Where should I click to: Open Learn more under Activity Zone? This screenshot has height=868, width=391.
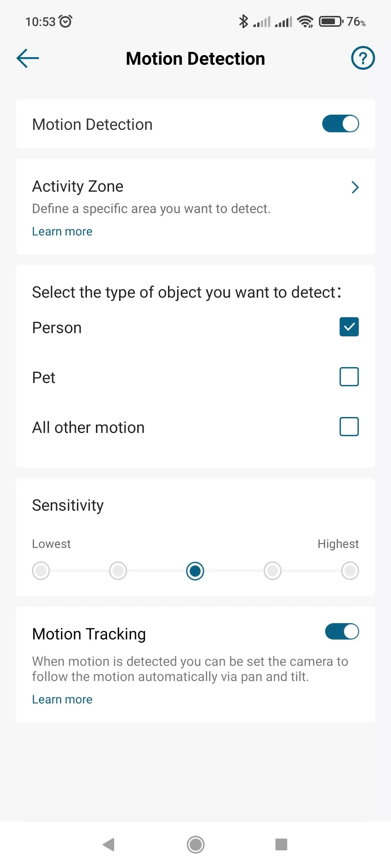[62, 231]
